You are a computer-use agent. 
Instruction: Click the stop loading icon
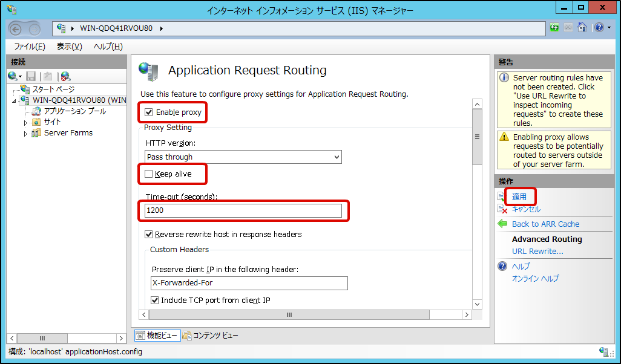(568, 28)
